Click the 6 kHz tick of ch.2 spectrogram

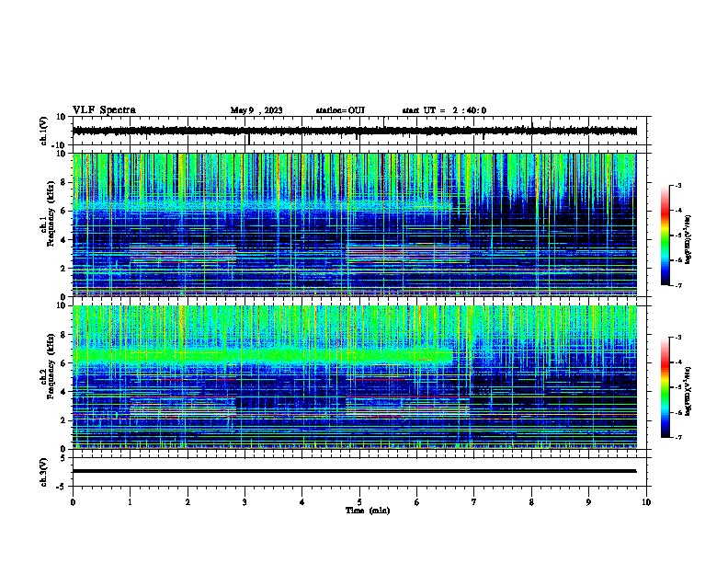[x=63, y=362]
